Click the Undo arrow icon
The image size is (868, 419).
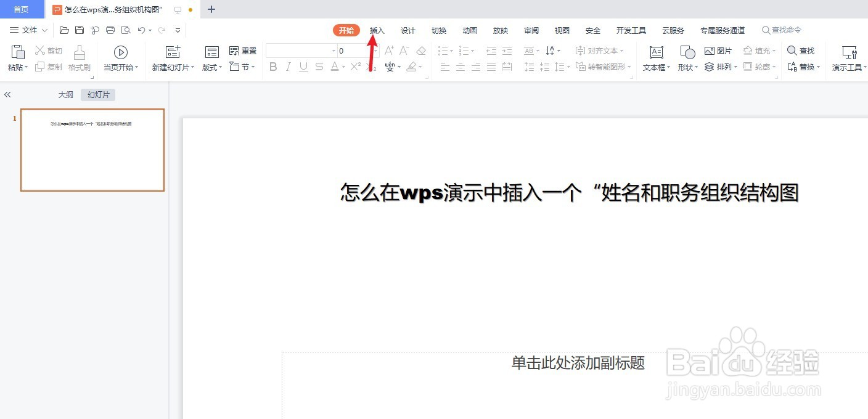(141, 30)
